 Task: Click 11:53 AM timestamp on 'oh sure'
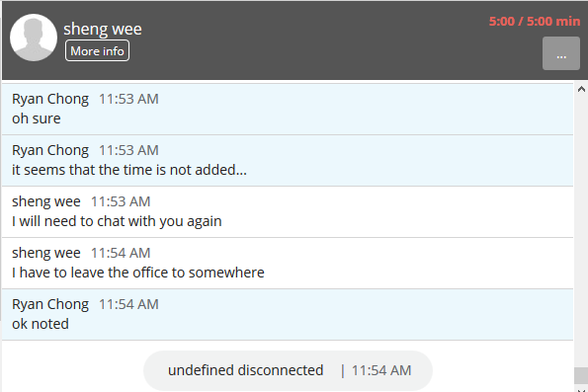click(x=128, y=99)
